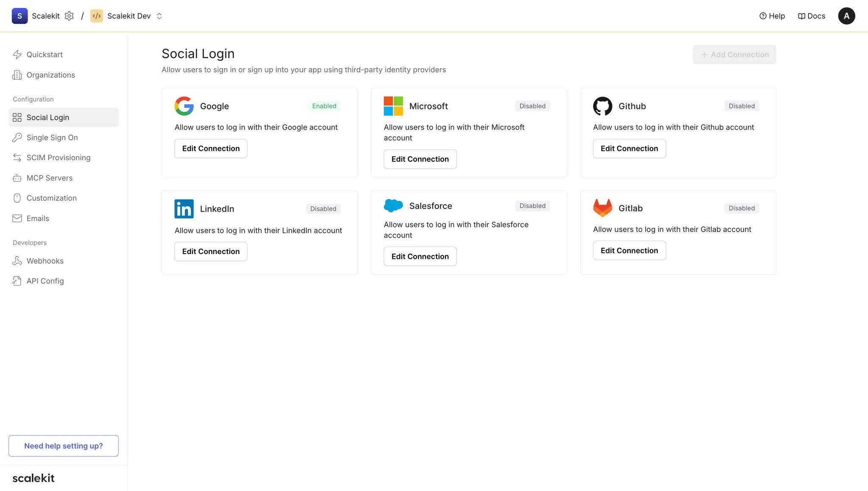Click the Gitlab fox logo
The image size is (868, 491).
[x=602, y=208]
